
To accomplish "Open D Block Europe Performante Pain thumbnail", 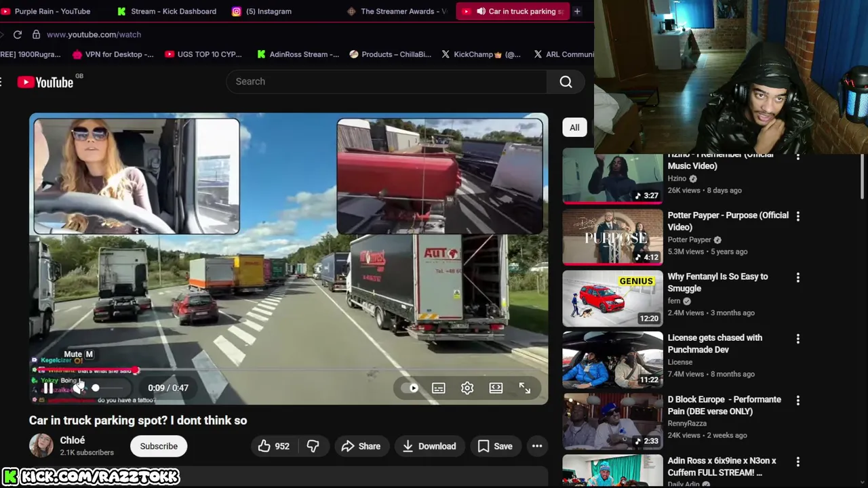I will 612,421.
